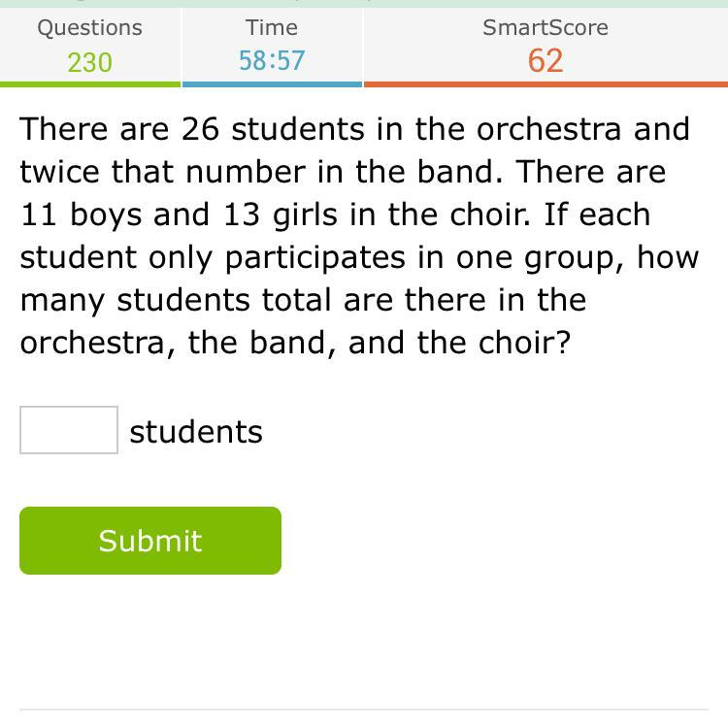Click the gray divider line below Submit
728x728 pixels.
tap(364, 709)
